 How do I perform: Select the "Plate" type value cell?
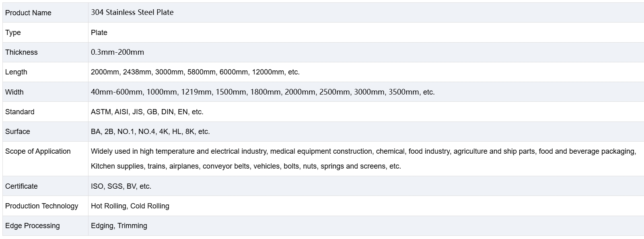coord(99,33)
